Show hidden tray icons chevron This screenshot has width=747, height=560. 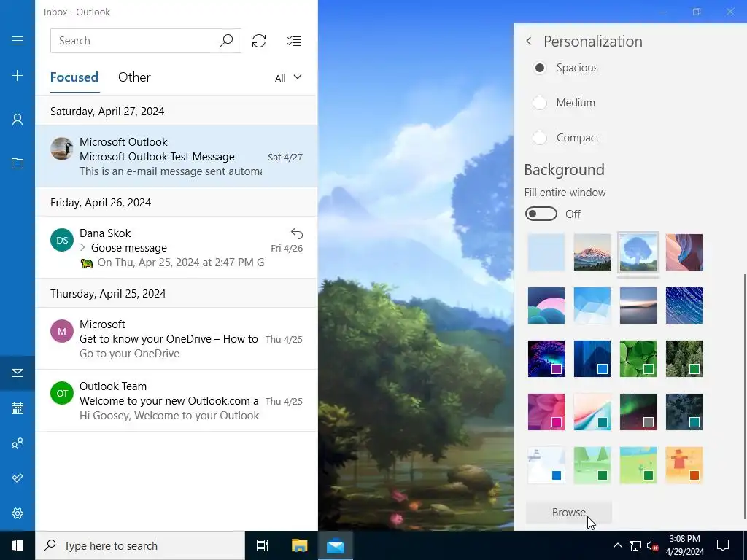click(x=617, y=545)
